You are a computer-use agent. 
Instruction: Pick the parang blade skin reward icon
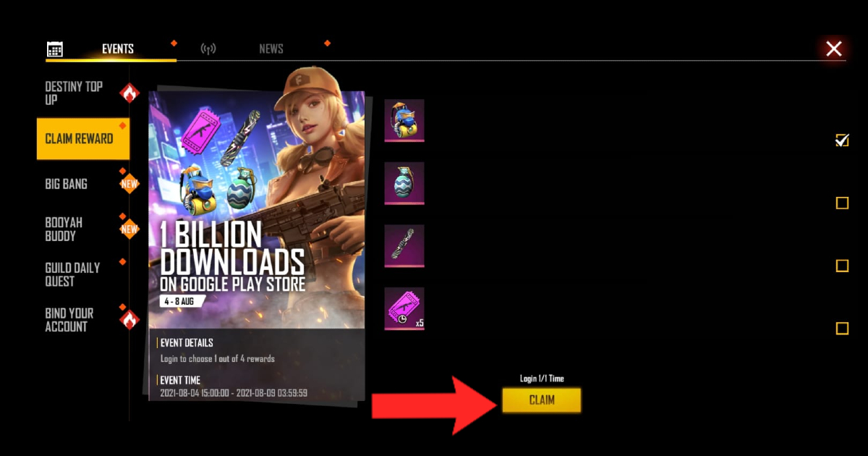click(x=404, y=246)
